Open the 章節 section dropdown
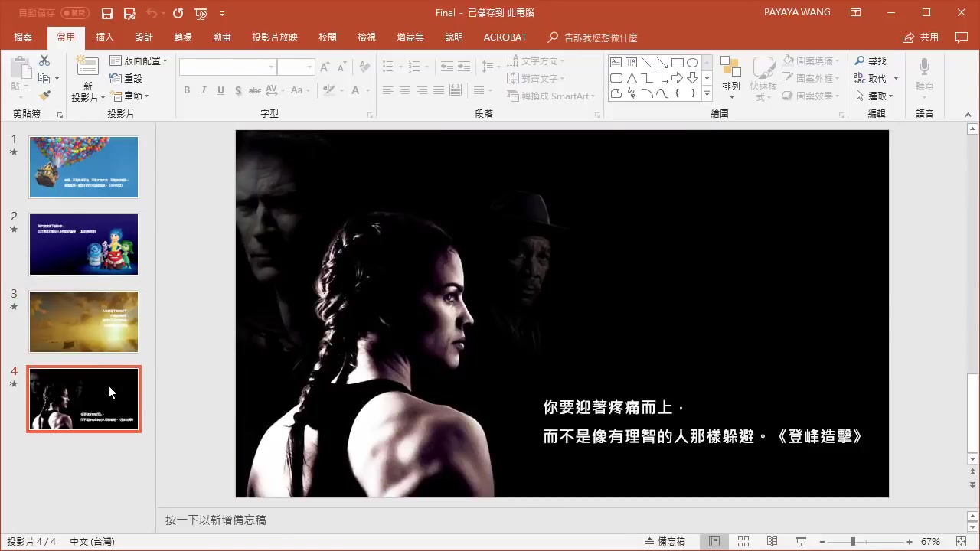Image resolution: width=980 pixels, height=551 pixels. [130, 96]
